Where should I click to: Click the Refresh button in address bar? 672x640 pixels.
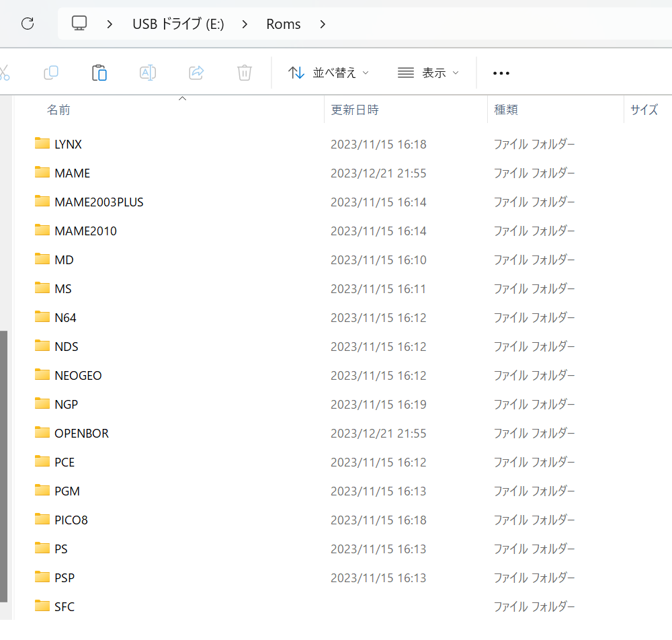[x=28, y=24]
